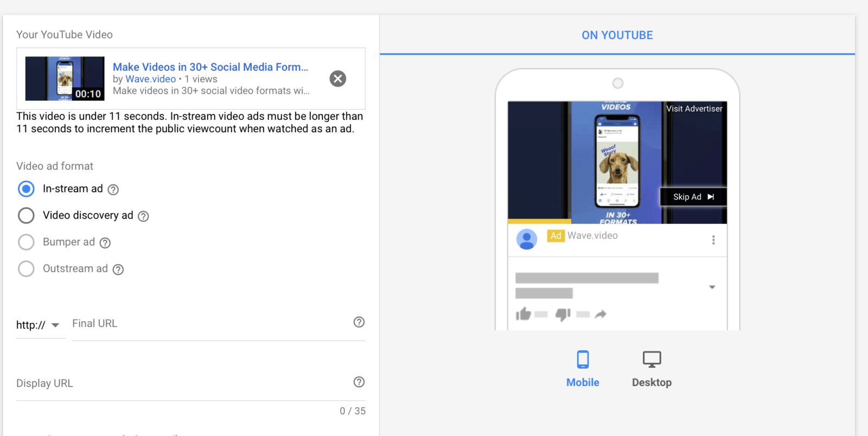Viewport: 868px width, 436px height.
Task: Open the Wave.video channel link
Action: (x=151, y=79)
